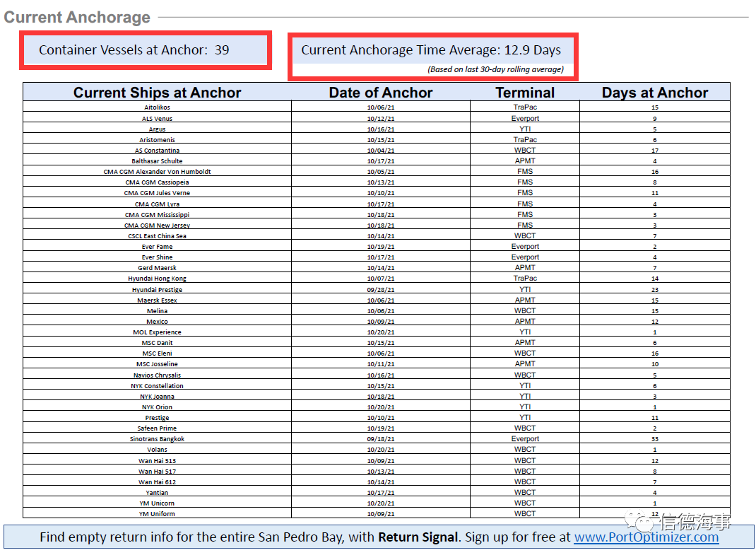Viewport: 756px width, 555px height.
Task: Select the Hyundai Hong Kong cell
Action: [157, 278]
